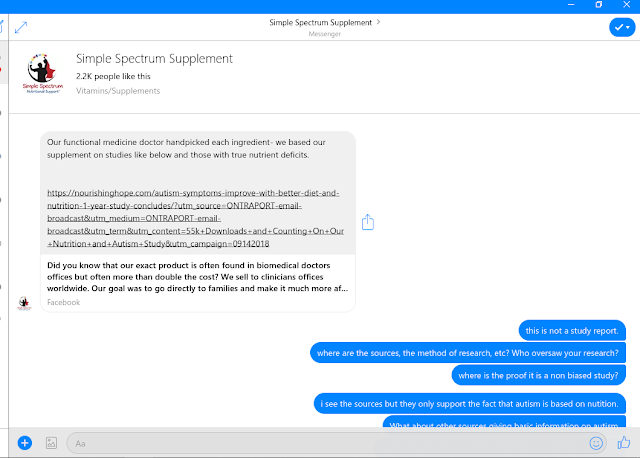The height and width of the screenshot is (458, 640).
Task: Click the blue plus more-actions icon
Action: click(24, 442)
